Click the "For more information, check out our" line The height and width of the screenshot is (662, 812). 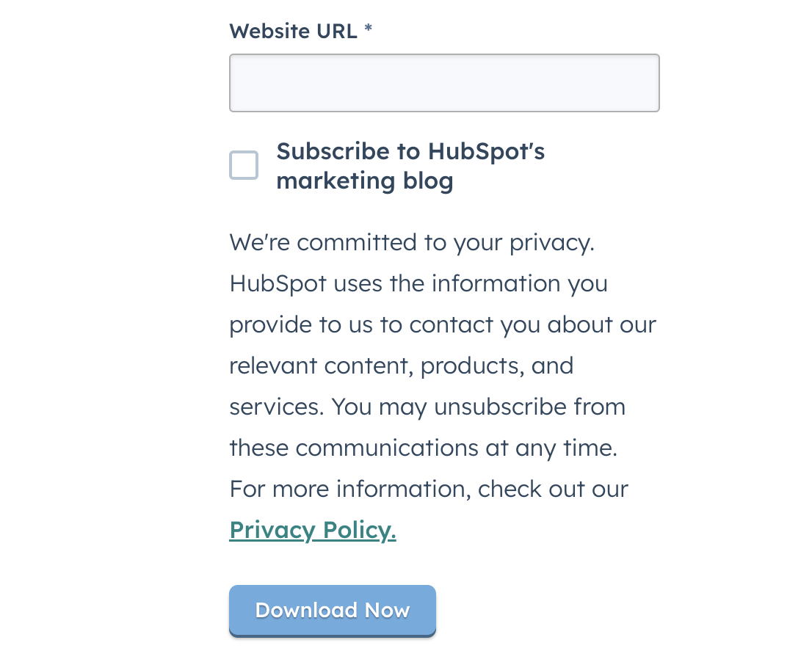(x=429, y=489)
